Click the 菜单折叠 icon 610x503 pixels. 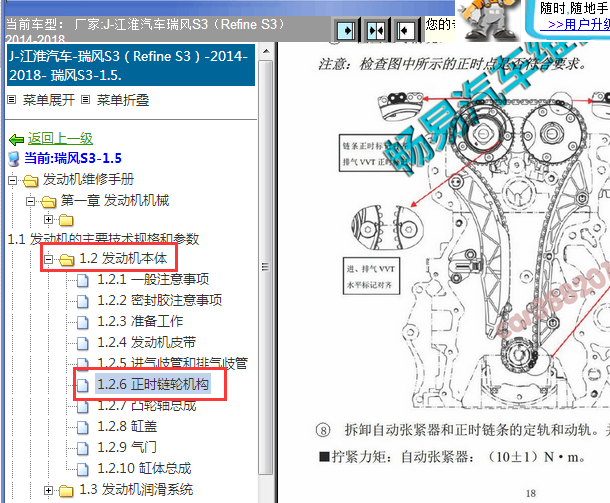point(86,100)
